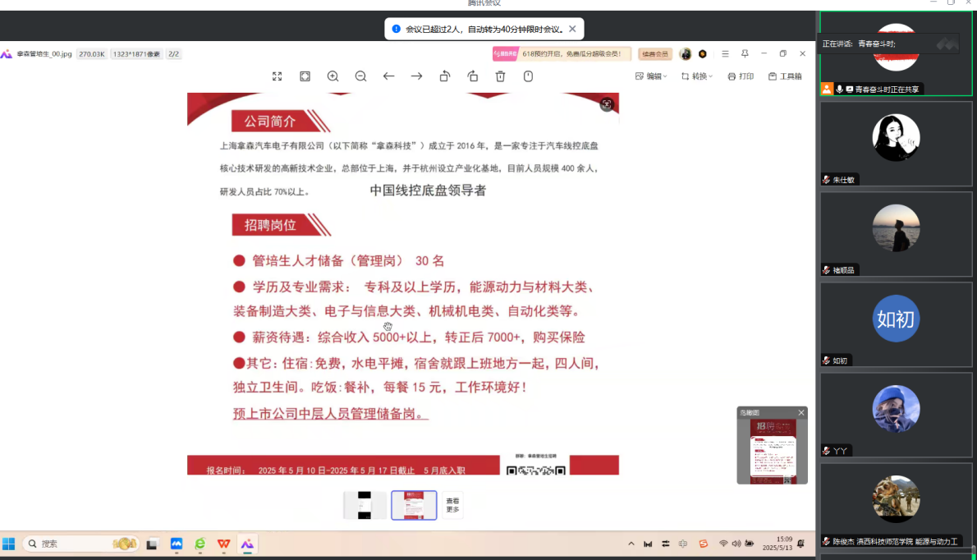
Task: Zoom in using the magnifier plus icon
Action: pyautogui.click(x=333, y=76)
